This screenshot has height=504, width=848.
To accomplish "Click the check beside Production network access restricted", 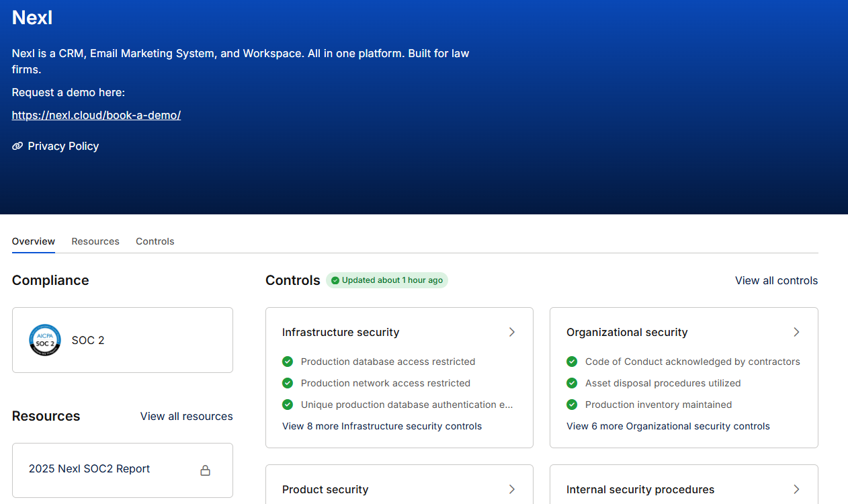I will click(288, 383).
